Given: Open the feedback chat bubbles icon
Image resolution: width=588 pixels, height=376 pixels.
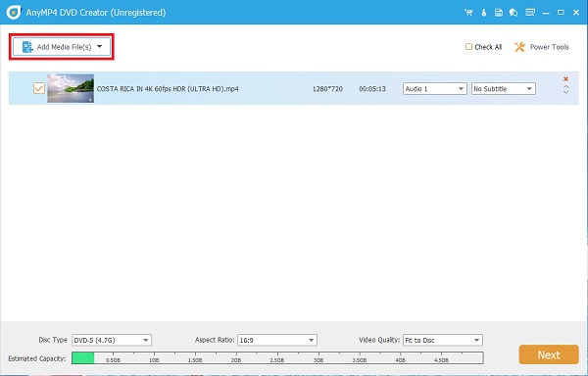Looking at the screenshot, I should pos(514,13).
